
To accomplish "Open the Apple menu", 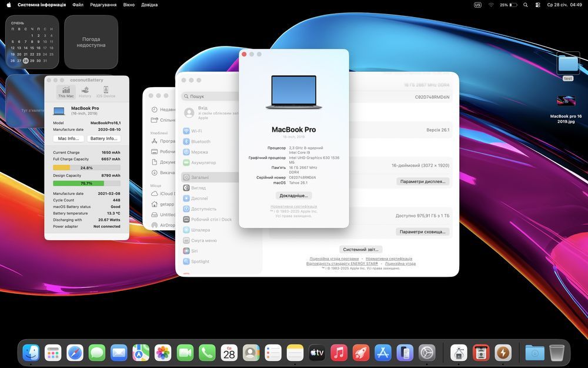I will click(x=9, y=5).
